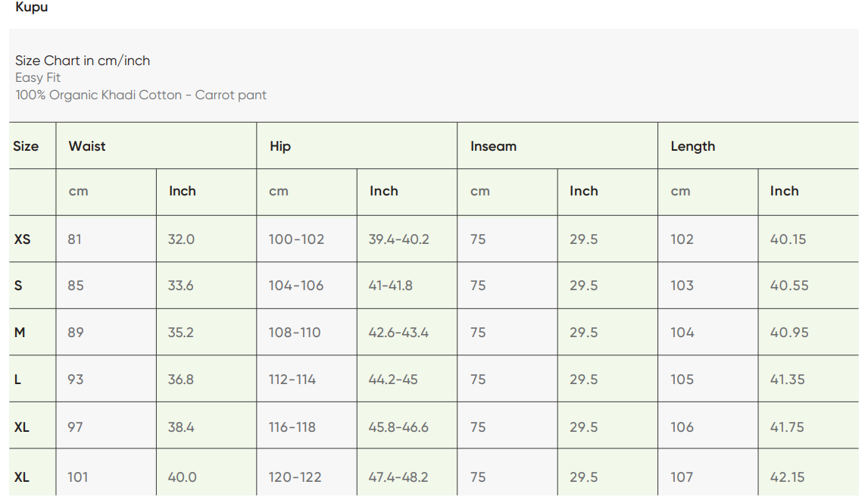Click the Kupu brand title
Viewport: 868px width, 500px height.
32,8
